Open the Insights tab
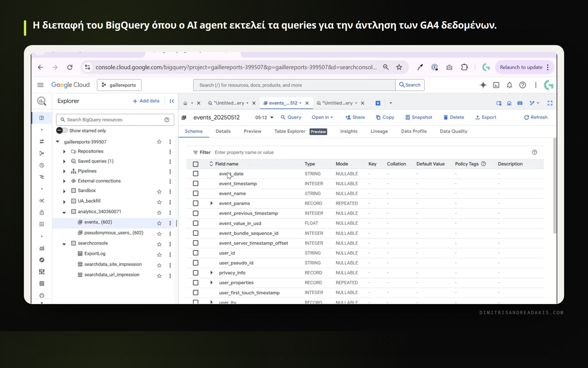This screenshot has width=588, height=368. click(x=349, y=131)
